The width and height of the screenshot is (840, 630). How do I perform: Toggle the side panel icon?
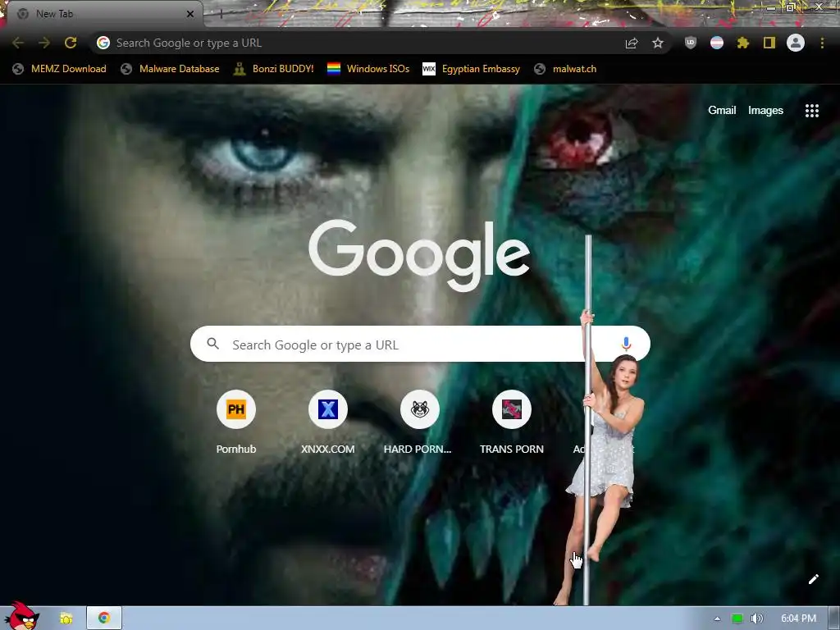(769, 43)
